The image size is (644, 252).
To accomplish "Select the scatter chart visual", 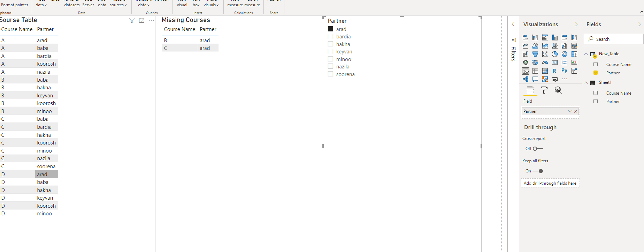I will click(x=545, y=54).
